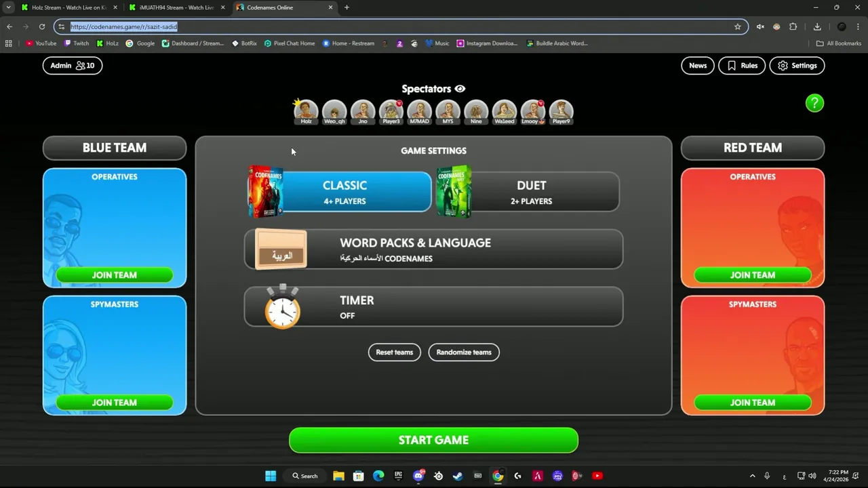Click the muted tab audio icon
The image size is (868, 488).
760,26
